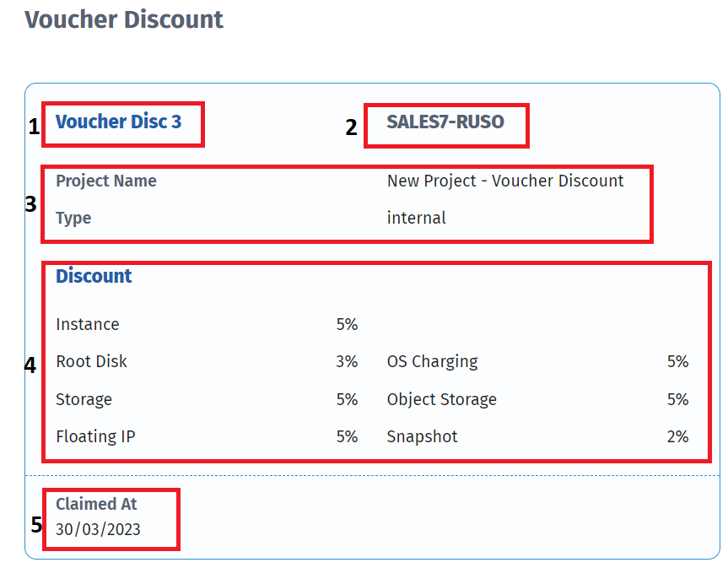Select the claimed date 30/03/2023
Image resolution: width=728 pixels, height=568 pixels.
click(98, 530)
